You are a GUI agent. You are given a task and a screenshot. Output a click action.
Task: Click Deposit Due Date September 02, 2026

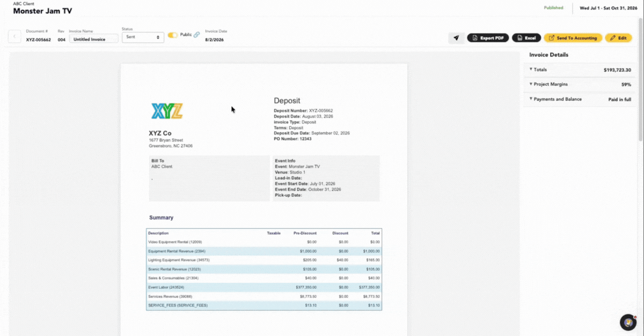click(312, 133)
